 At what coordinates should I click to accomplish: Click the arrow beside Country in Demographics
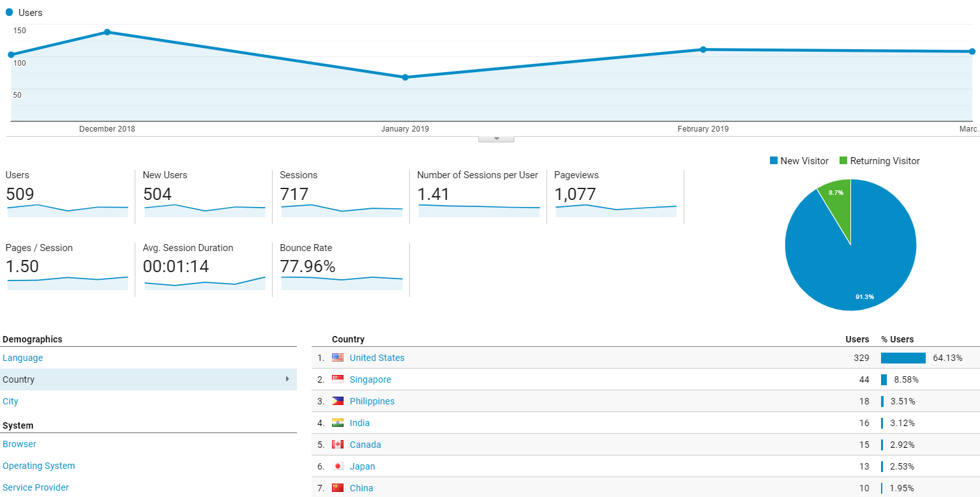click(287, 379)
